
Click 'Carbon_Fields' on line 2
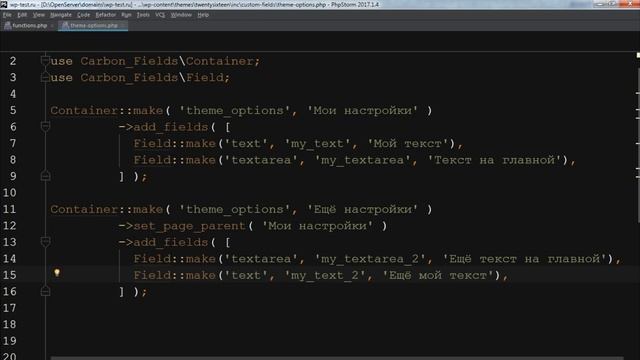[x=129, y=61]
